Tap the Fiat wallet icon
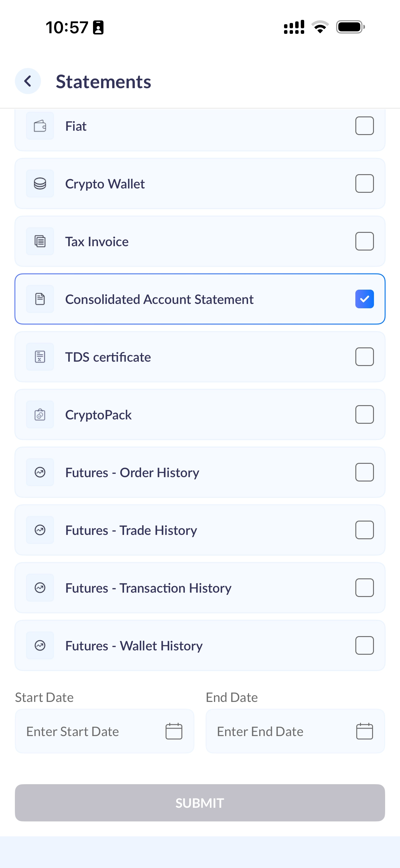This screenshot has width=400, height=868. (x=40, y=126)
